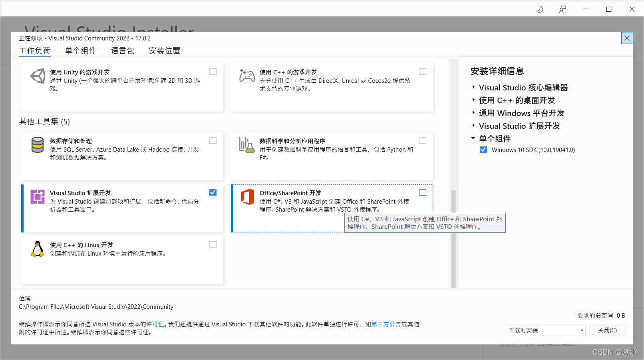Click the 数据科学和分析应用程序 workload title
This screenshot has width=644, height=360.
click(x=292, y=141)
